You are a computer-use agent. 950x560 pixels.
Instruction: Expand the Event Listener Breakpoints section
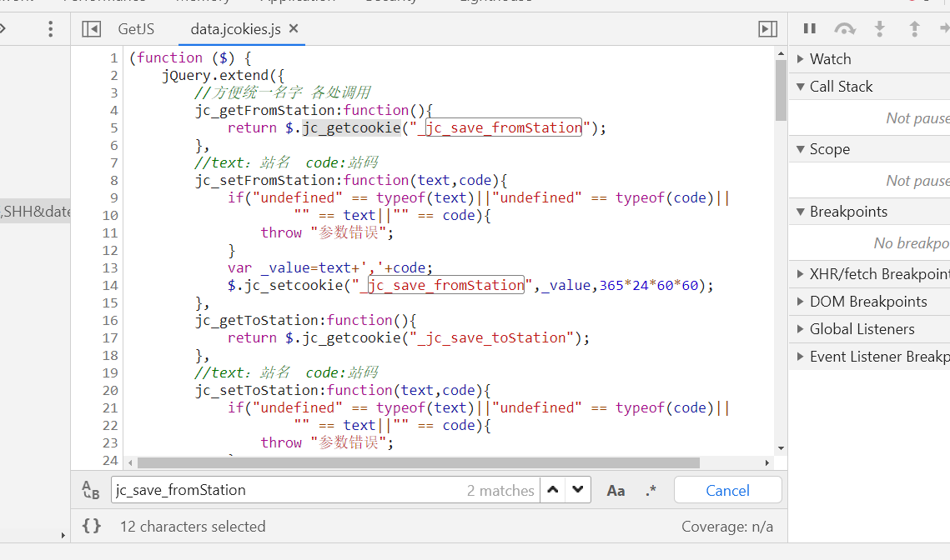801,357
